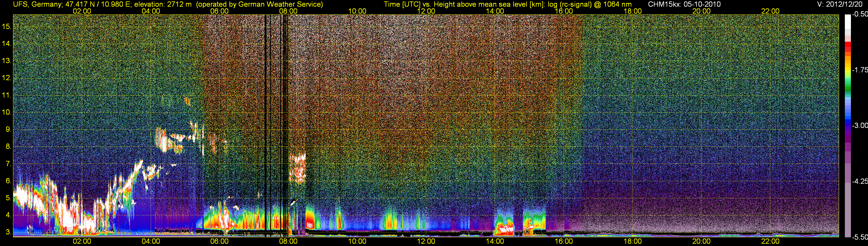Select the "16:00" tick label on the bottom axis
Screen dimensions: 868x246
pos(564,241)
